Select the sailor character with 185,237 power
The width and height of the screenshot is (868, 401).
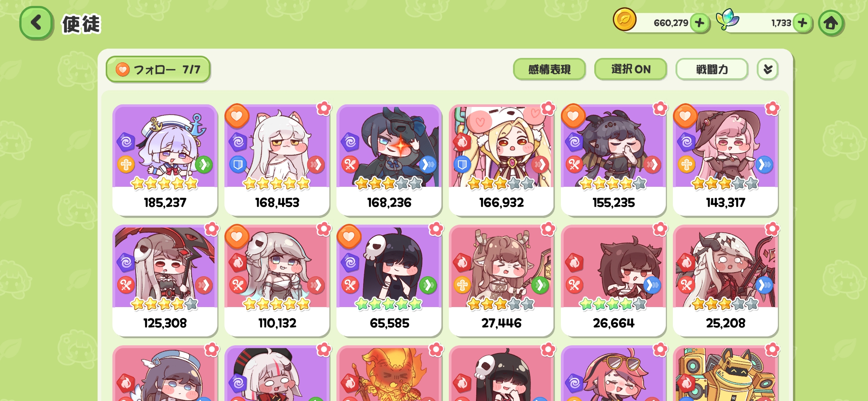[x=165, y=160]
